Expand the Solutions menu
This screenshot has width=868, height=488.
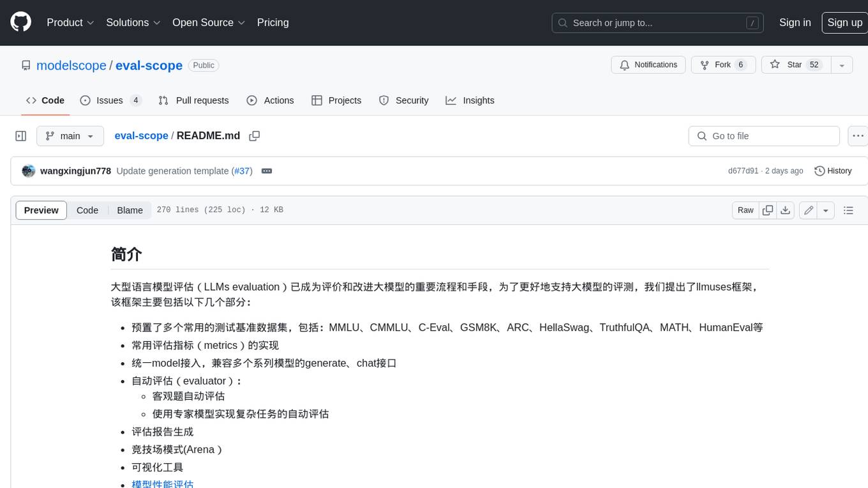pos(132,22)
